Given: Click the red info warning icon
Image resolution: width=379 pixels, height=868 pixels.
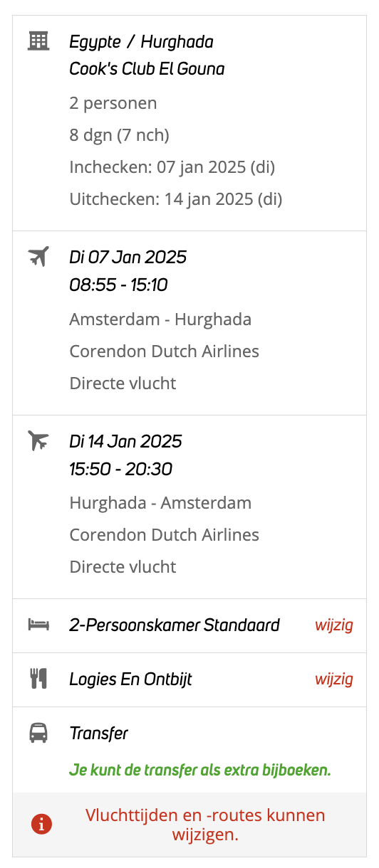Looking at the screenshot, I should [42, 824].
